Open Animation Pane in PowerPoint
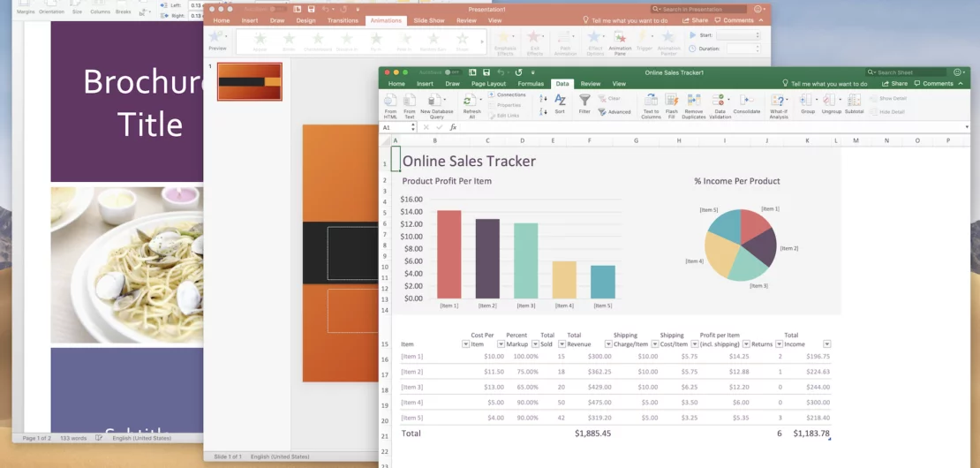 pyautogui.click(x=620, y=43)
